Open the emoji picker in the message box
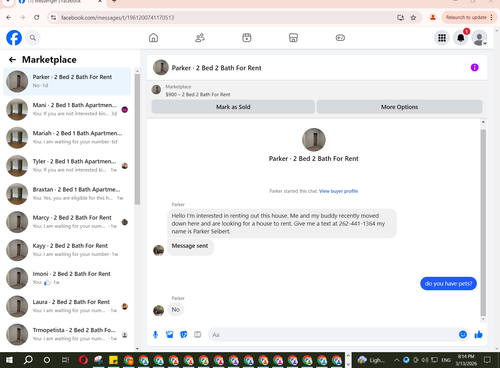 [463, 334]
